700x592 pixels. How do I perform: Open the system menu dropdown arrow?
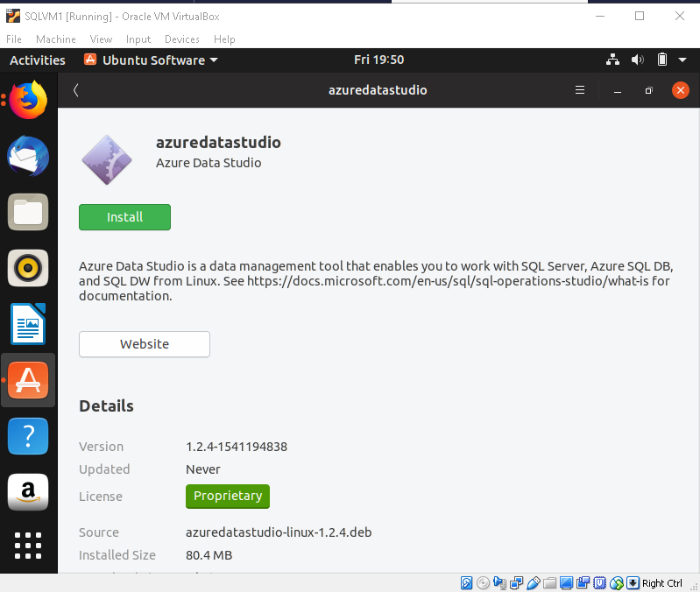682,60
